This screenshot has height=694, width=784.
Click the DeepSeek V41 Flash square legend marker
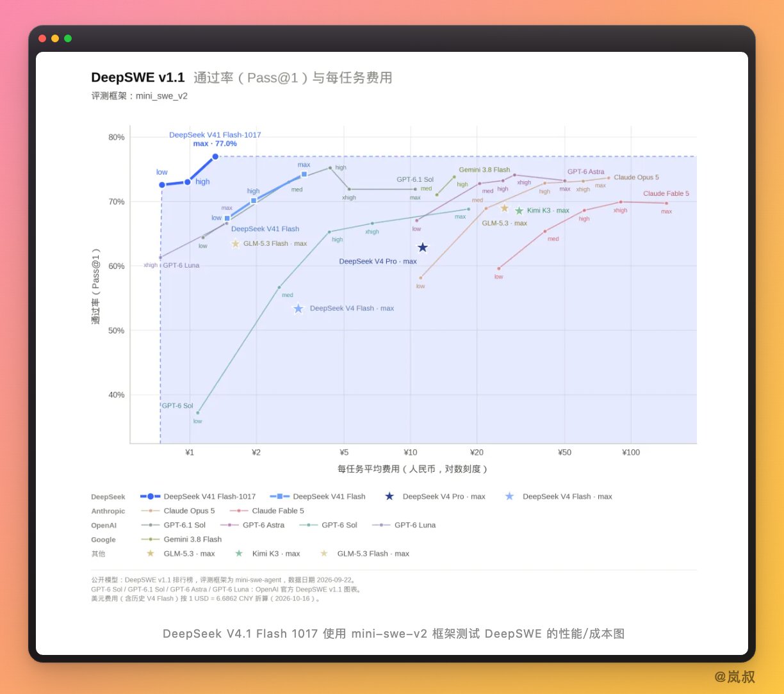(x=280, y=496)
